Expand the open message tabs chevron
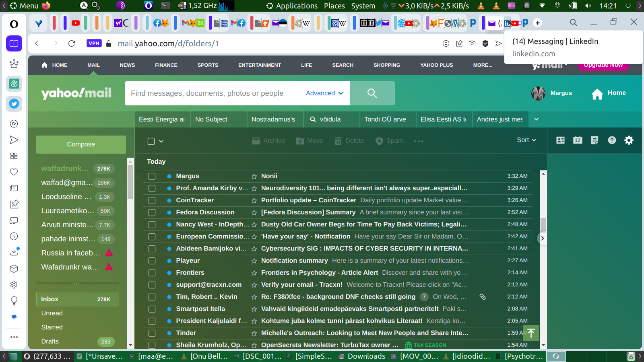Screen dimensions: 644x362 point(536,119)
